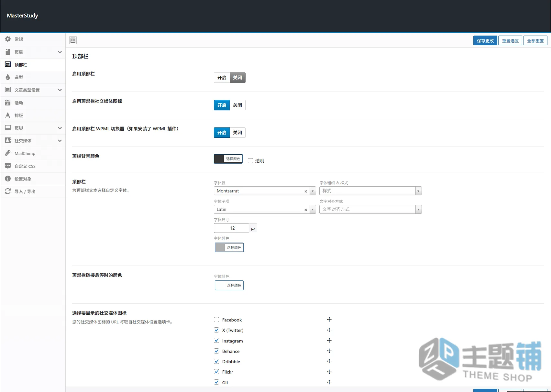The width and height of the screenshot is (551, 392).
Task: Uncheck the Git checkbox
Action: [216, 382]
